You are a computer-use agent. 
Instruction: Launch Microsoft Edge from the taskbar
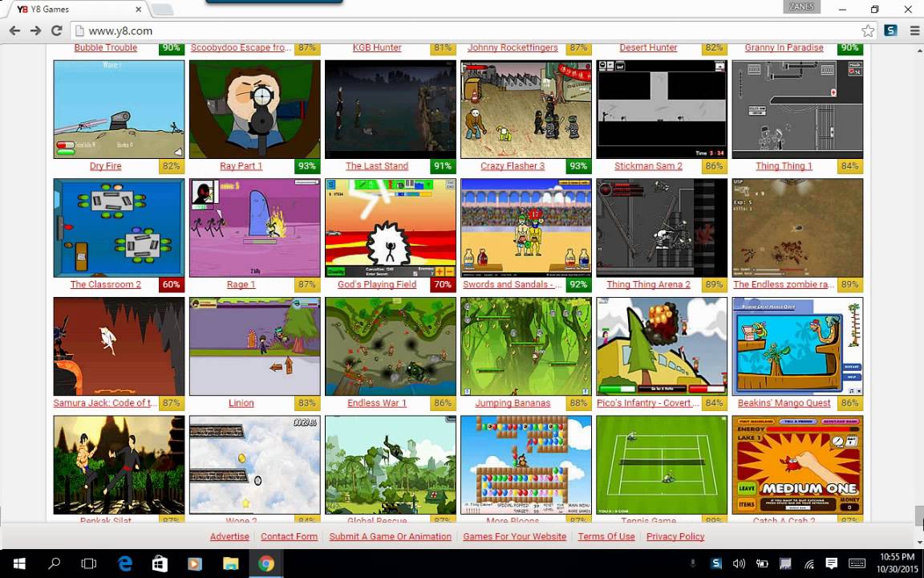coord(124,564)
